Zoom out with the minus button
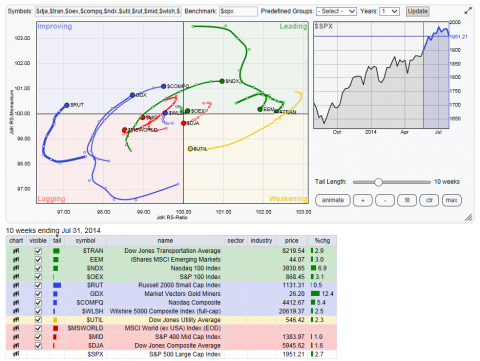The image size is (480, 361). click(x=385, y=200)
